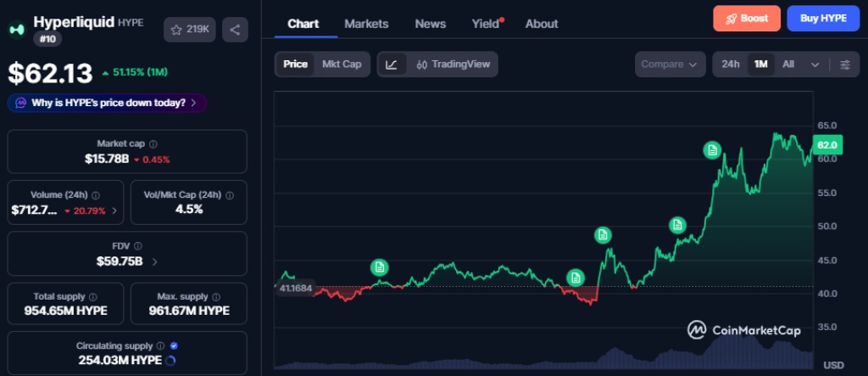Click the $62.13 price text

point(50,73)
